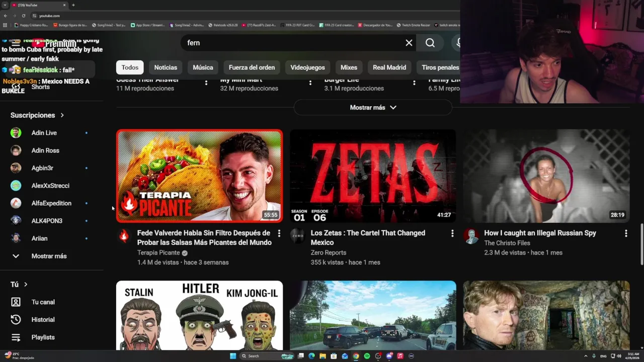Open a new browser tab

pyautogui.click(x=73, y=5)
